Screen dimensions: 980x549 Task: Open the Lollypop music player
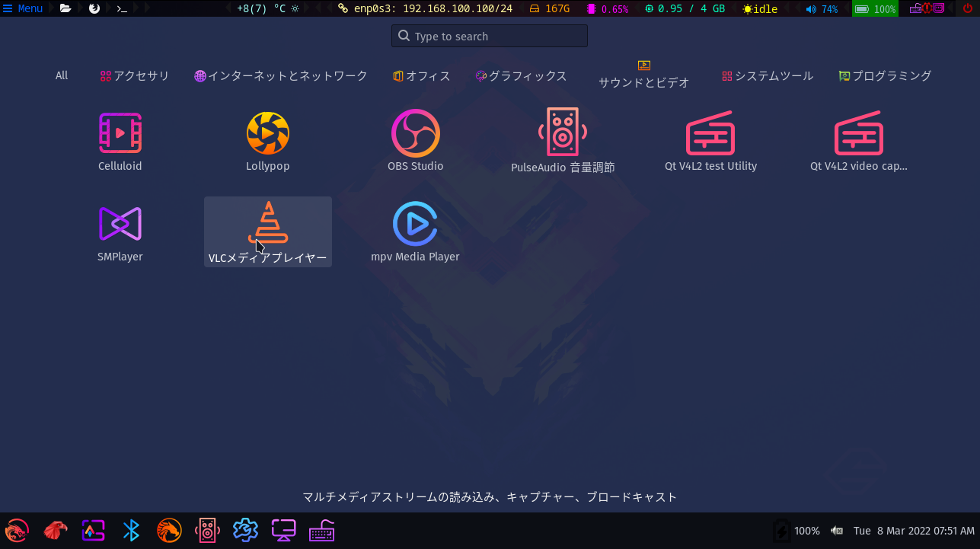(x=268, y=142)
